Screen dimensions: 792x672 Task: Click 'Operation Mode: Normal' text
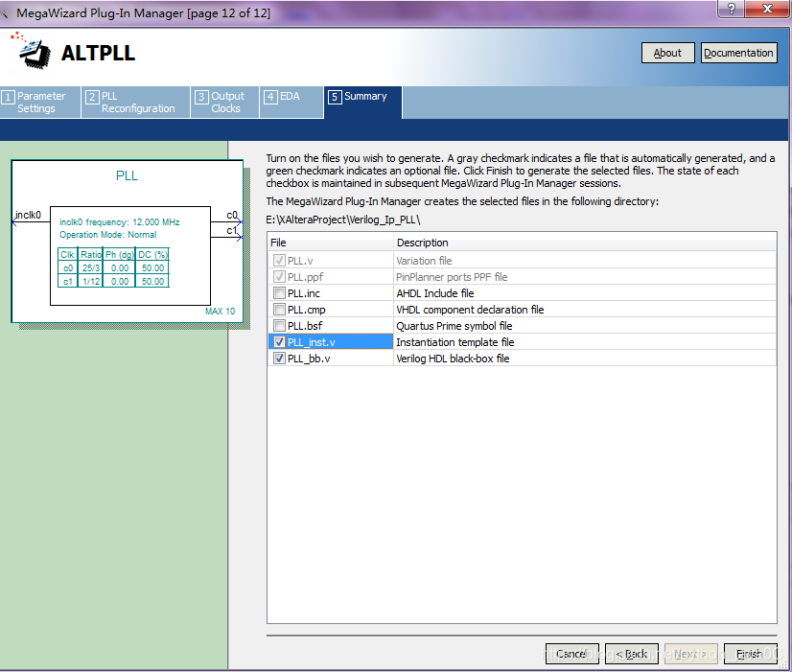(107, 235)
